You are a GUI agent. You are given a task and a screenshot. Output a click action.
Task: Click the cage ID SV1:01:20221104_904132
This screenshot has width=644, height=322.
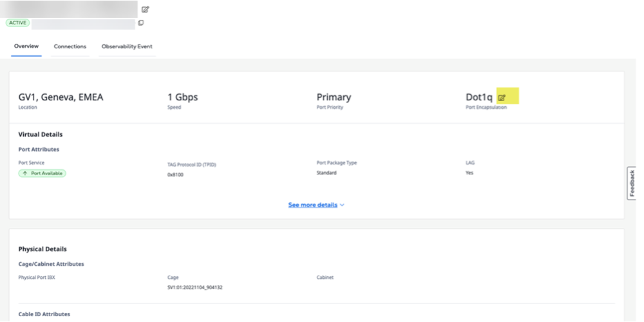click(194, 287)
